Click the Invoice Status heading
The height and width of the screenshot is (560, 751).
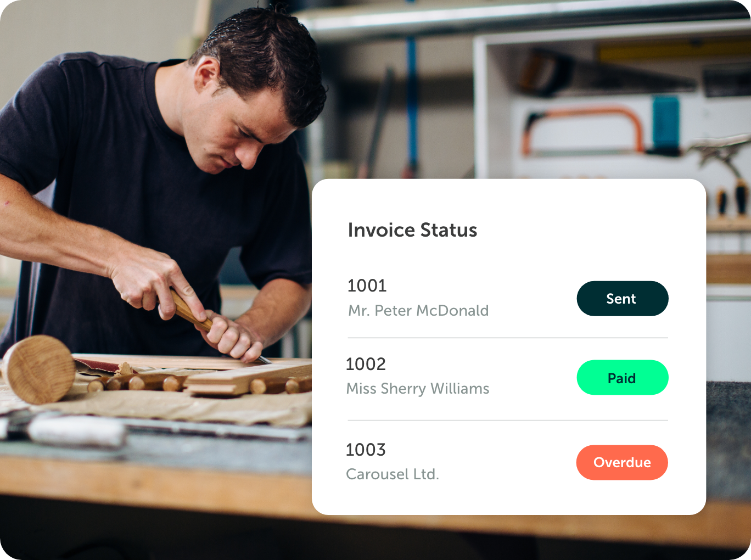point(413,230)
